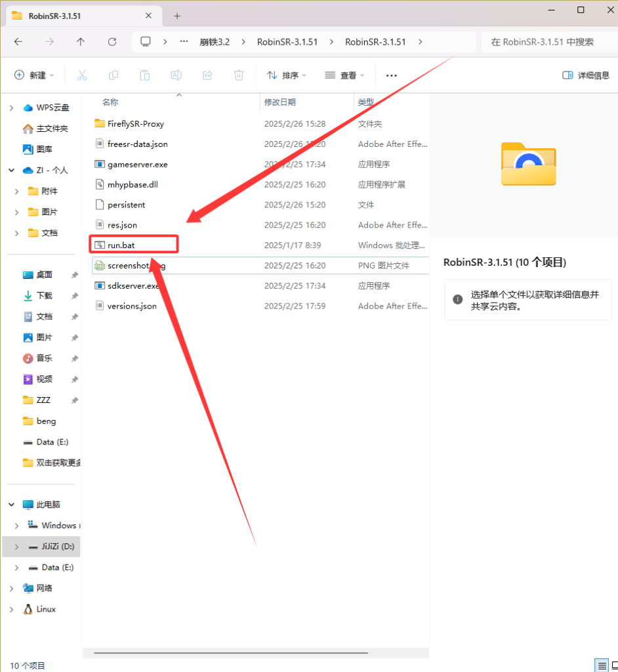Collapse the 此电脑 tree node
Screen dimensions: 618x672
click(11, 505)
